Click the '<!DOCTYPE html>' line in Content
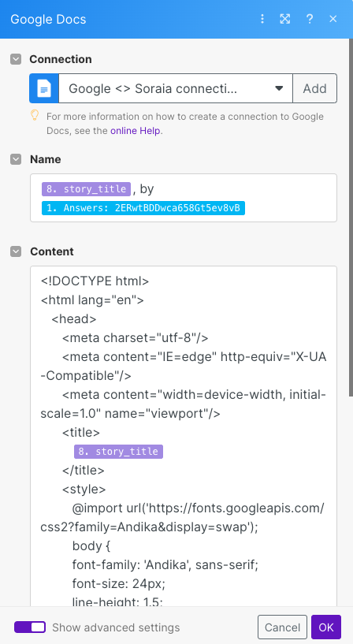 pos(95,281)
